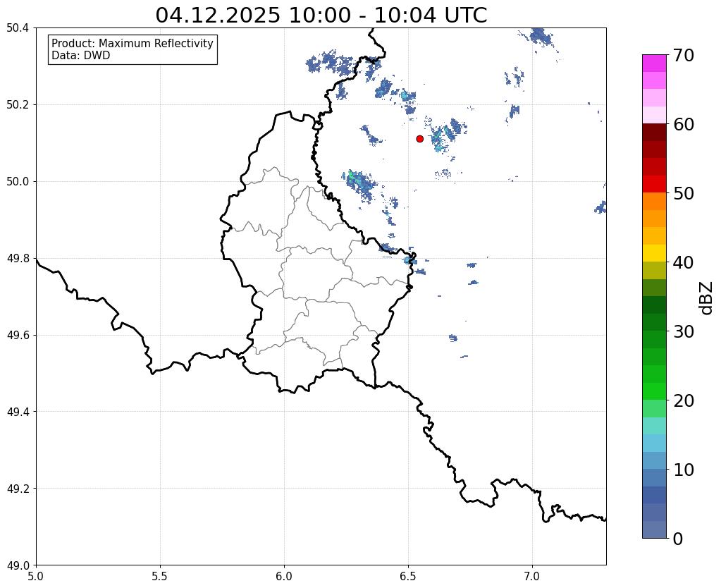721x588 pixels.
Task: Click the 10 tick label on colorbar
Action: click(x=684, y=470)
